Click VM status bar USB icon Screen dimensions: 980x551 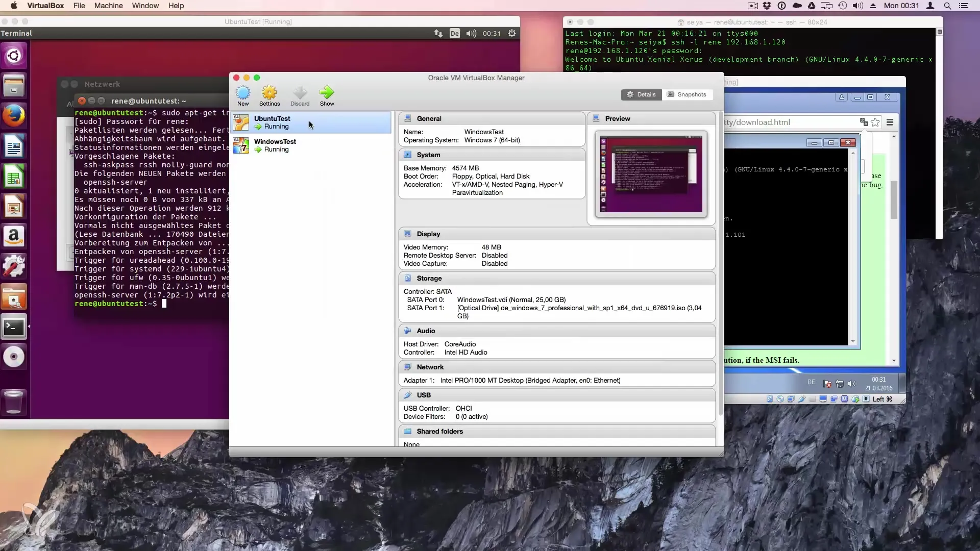801,399
